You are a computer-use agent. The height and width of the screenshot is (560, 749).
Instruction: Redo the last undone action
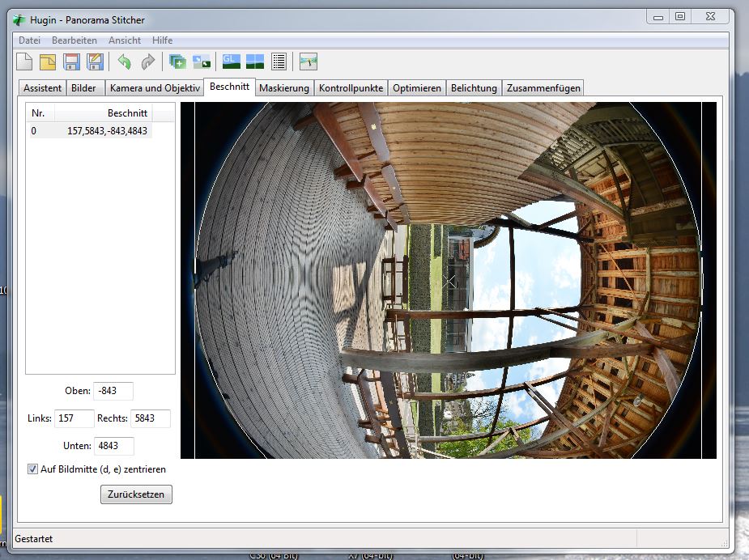(x=147, y=62)
